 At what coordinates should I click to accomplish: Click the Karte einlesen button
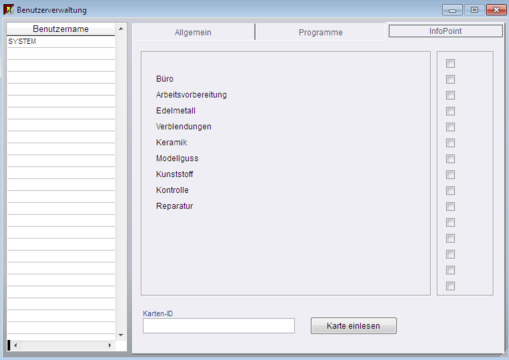click(x=354, y=326)
